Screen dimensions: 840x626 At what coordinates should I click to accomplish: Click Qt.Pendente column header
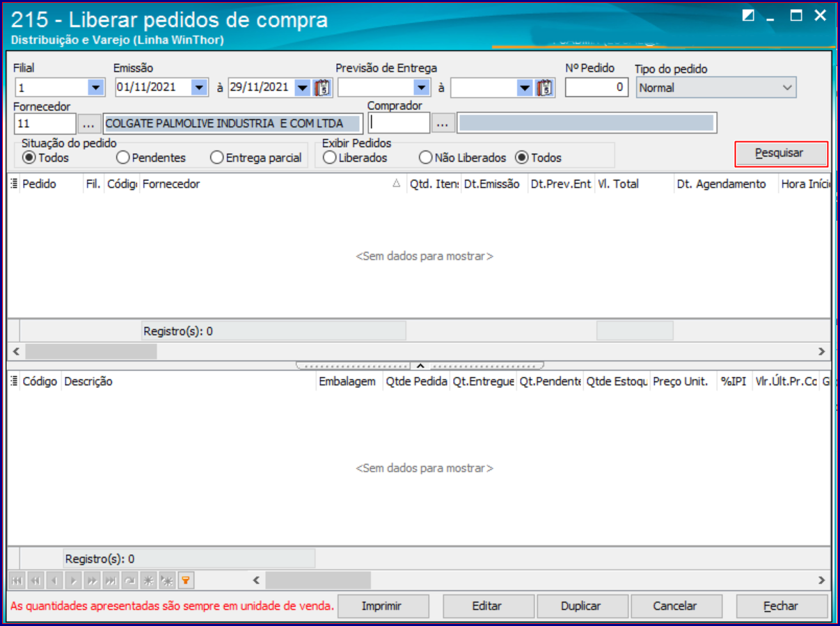pyautogui.click(x=550, y=381)
